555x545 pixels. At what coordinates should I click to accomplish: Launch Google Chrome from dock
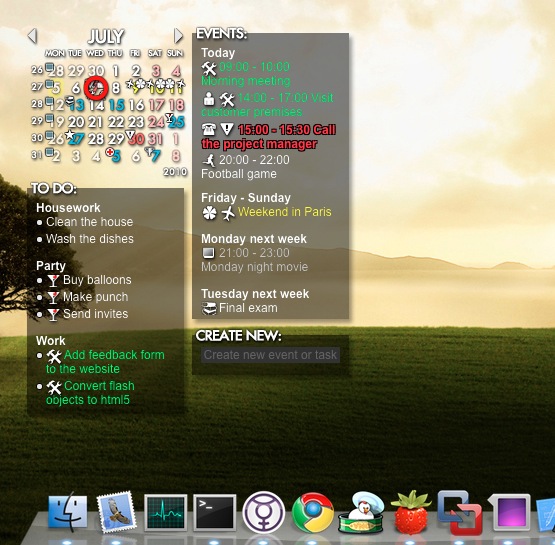(x=313, y=512)
